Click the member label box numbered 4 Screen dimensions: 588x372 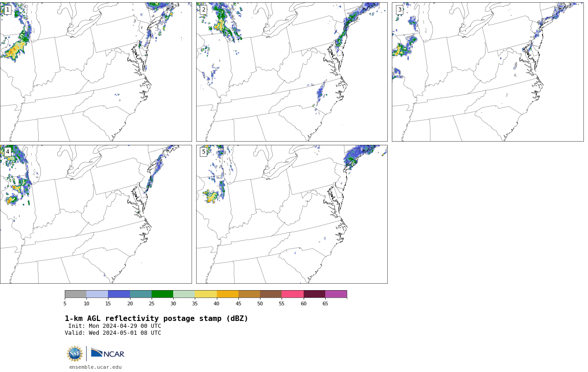tap(7, 152)
